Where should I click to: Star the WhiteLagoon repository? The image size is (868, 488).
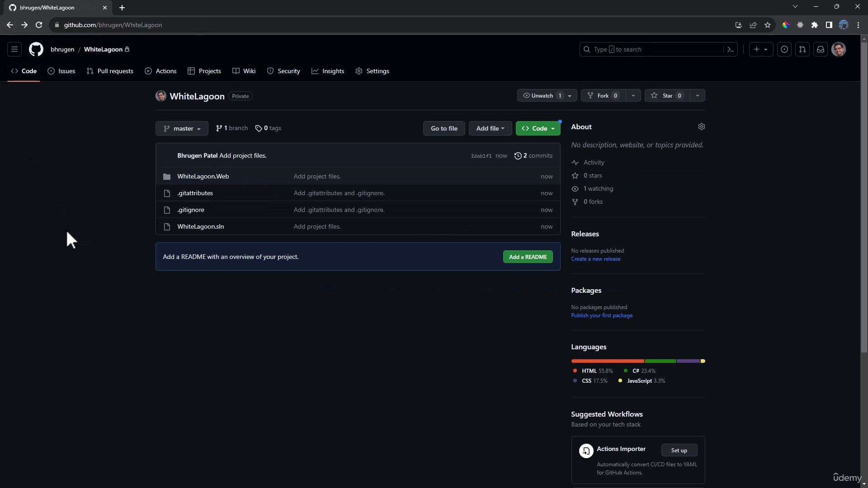point(667,95)
